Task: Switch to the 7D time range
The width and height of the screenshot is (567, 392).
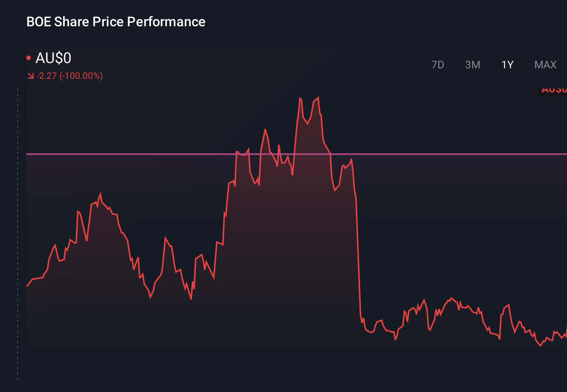Action: click(x=438, y=65)
